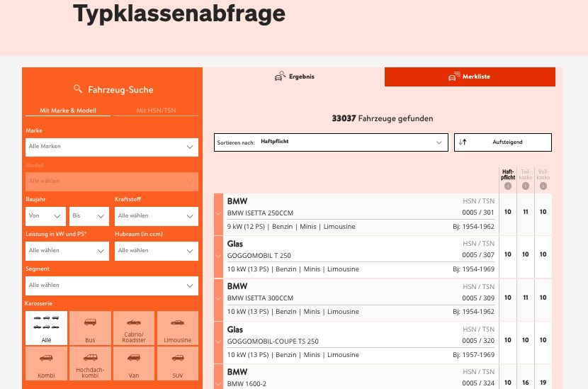Click the Vollkasko column header
Viewport: 588px width, 389px height.
coord(543,174)
